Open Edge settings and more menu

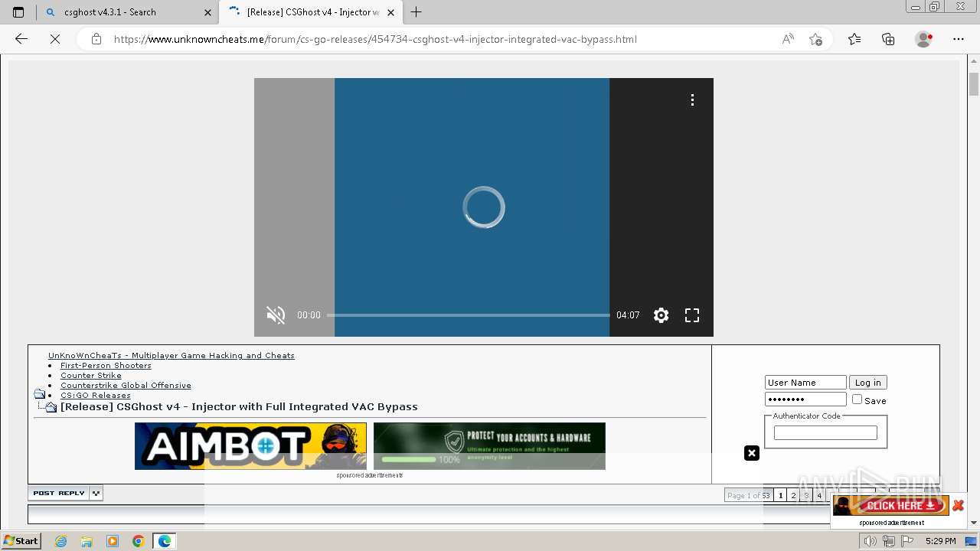959,39
